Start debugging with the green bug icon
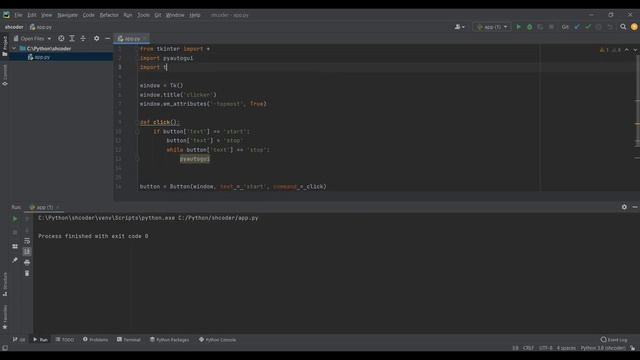Screen dimensions: 640x360 click(x=529, y=27)
